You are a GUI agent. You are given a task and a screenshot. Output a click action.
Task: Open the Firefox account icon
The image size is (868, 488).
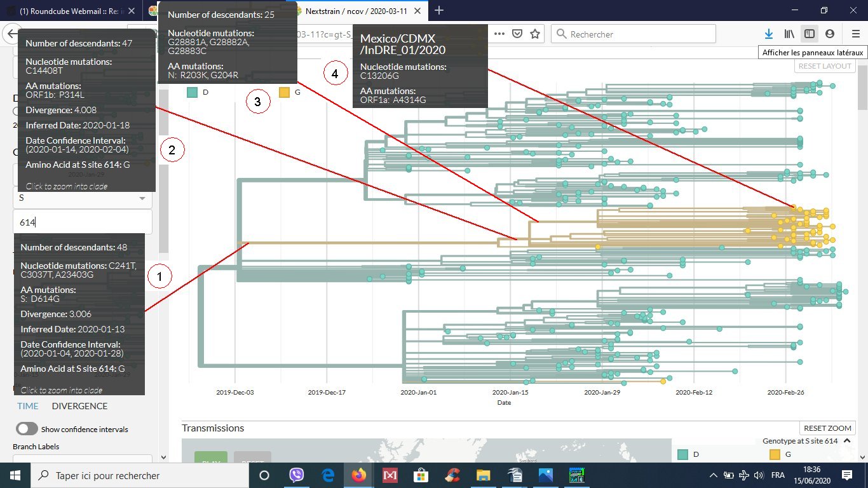point(830,34)
